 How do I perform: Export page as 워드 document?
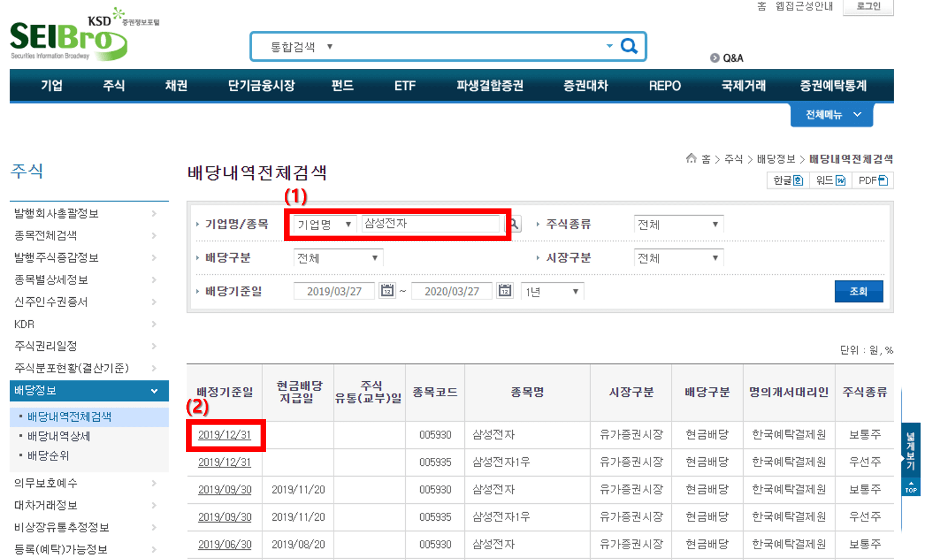coord(830,181)
